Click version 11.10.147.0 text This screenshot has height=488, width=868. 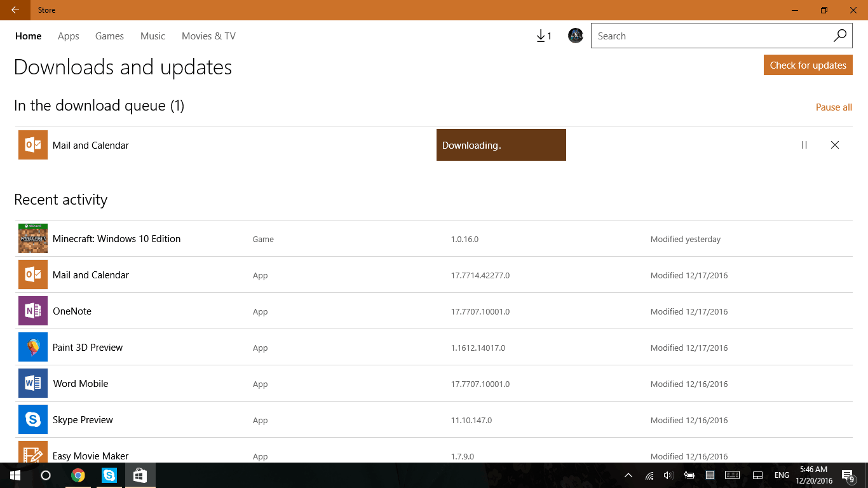point(471,421)
